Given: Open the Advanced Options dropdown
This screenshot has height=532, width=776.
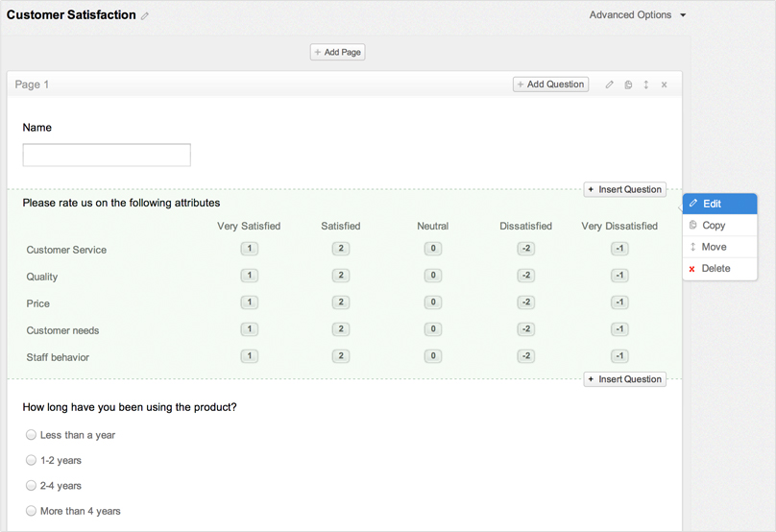Looking at the screenshot, I should pyautogui.click(x=638, y=15).
